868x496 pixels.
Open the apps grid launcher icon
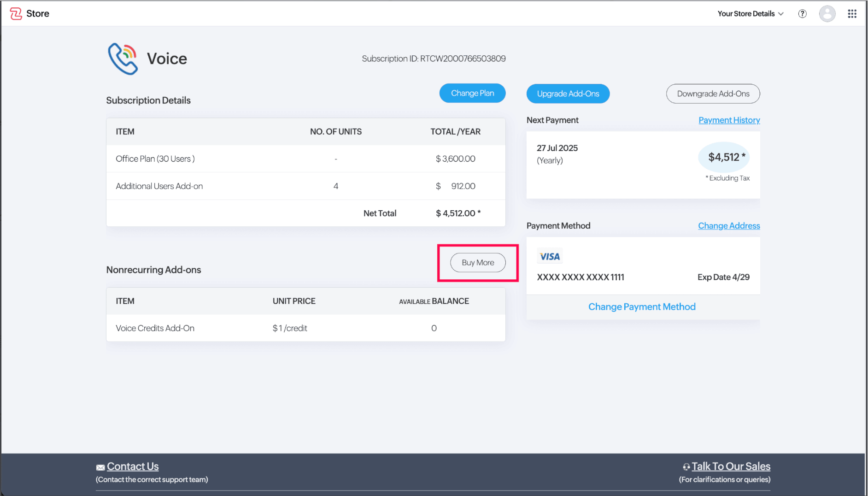tap(852, 14)
